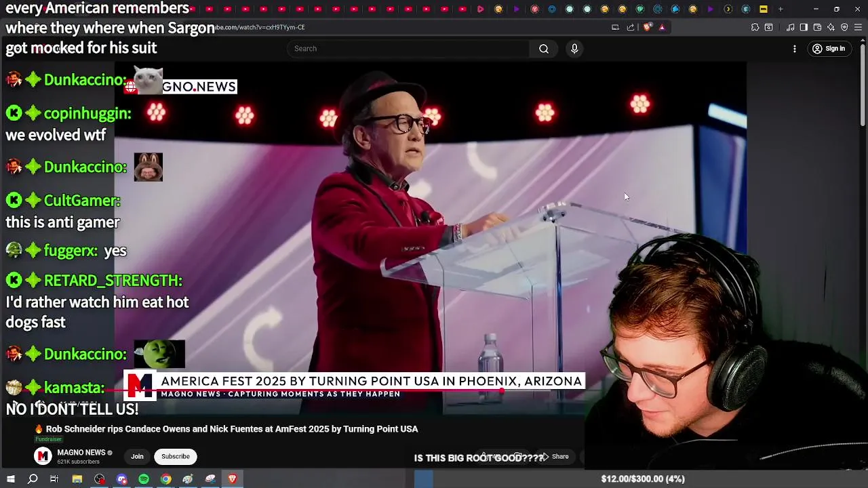
Task: Open the extensions puzzle-piece icon
Action: (x=755, y=27)
